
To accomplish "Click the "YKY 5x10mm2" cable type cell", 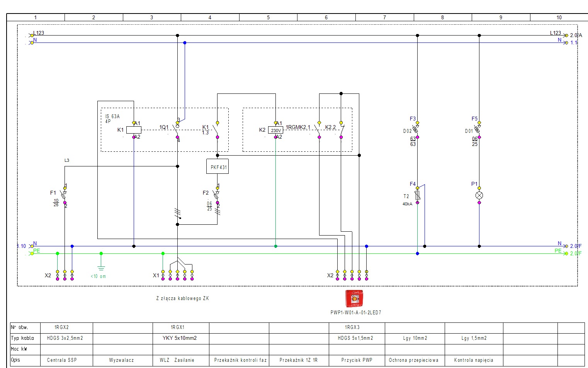I will [x=180, y=338].
